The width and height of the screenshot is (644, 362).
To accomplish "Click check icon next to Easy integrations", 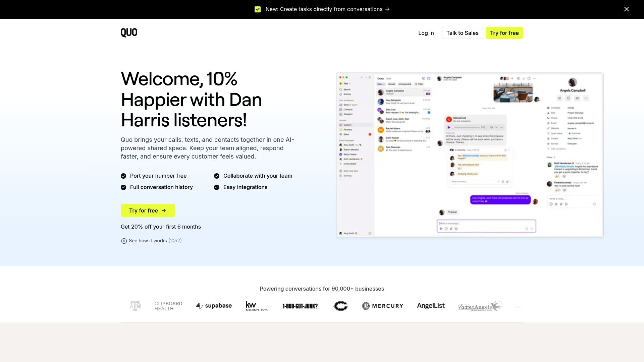I will click(x=217, y=187).
